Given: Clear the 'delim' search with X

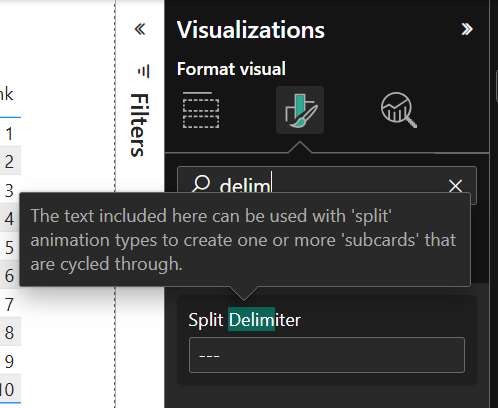Looking at the screenshot, I should coord(455,186).
